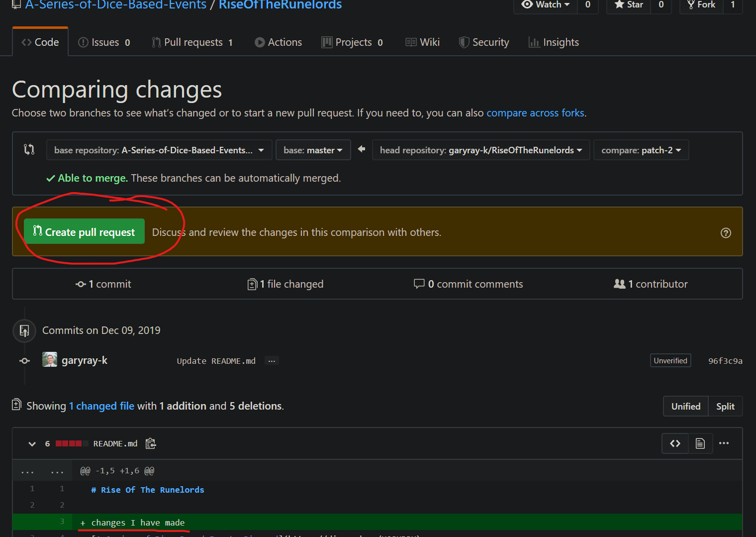Click the compare branches swap icon
The height and width of the screenshot is (537, 756).
[x=29, y=149]
